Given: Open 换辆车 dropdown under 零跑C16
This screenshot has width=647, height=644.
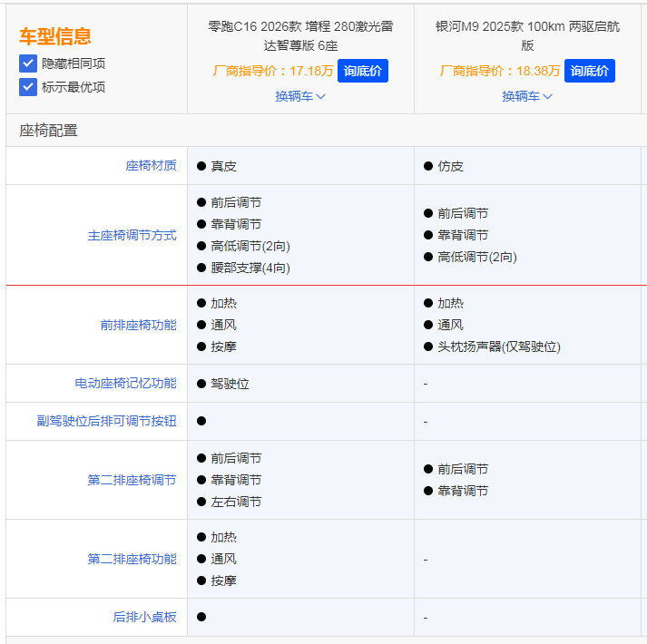Looking at the screenshot, I should point(300,96).
